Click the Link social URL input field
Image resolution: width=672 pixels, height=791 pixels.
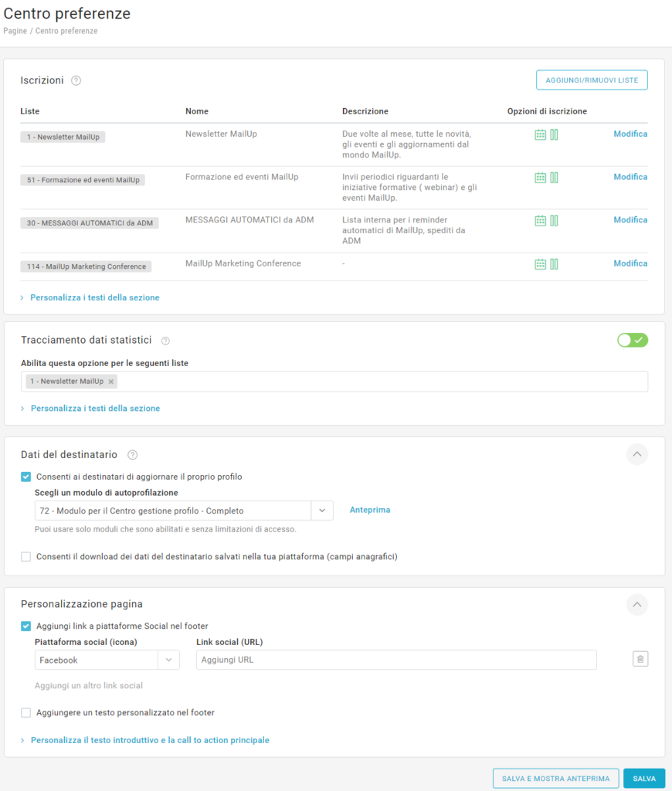396,660
